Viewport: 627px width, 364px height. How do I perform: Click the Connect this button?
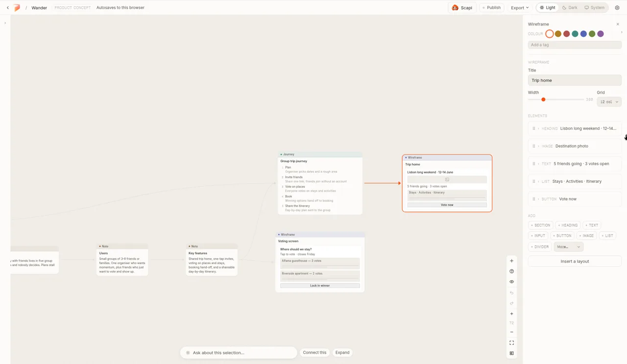pos(314,353)
